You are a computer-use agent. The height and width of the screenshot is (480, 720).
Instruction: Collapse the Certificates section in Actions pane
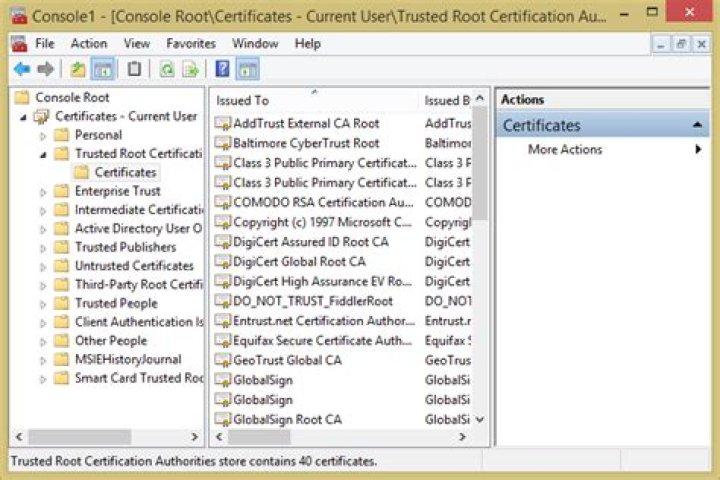click(698, 124)
